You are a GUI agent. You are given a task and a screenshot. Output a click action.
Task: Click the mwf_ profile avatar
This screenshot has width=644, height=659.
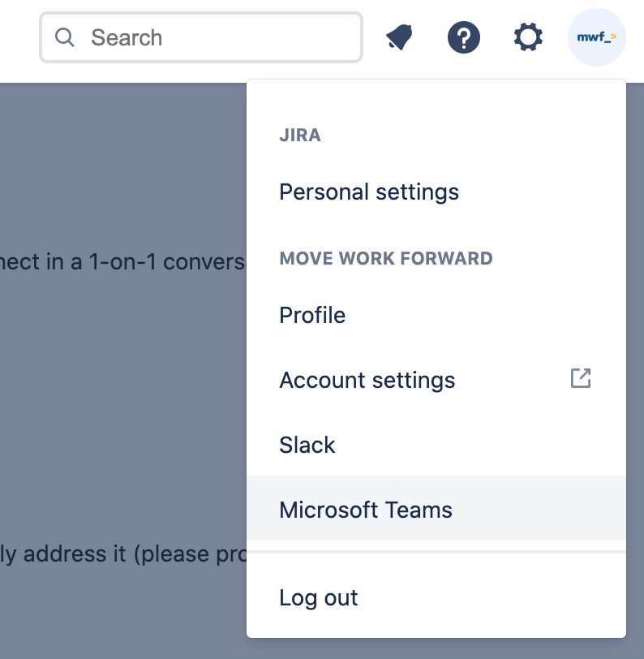click(x=596, y=37)
